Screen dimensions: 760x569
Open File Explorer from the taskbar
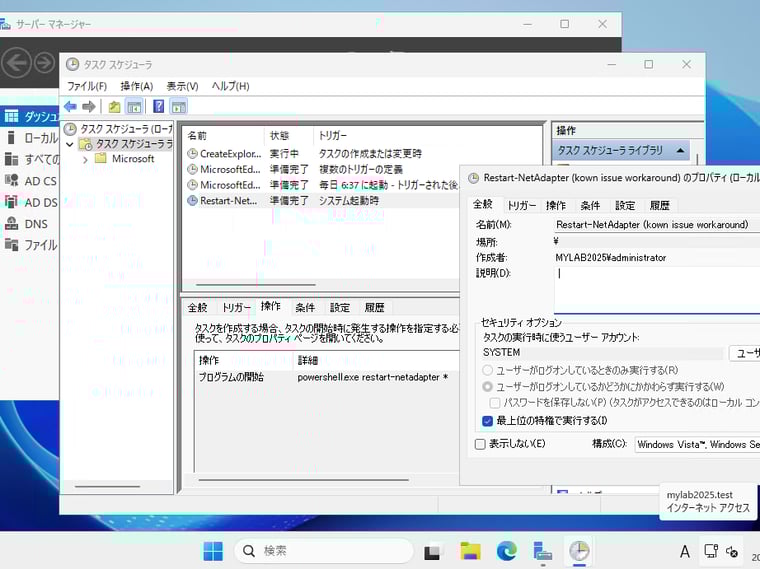(470, 552)
